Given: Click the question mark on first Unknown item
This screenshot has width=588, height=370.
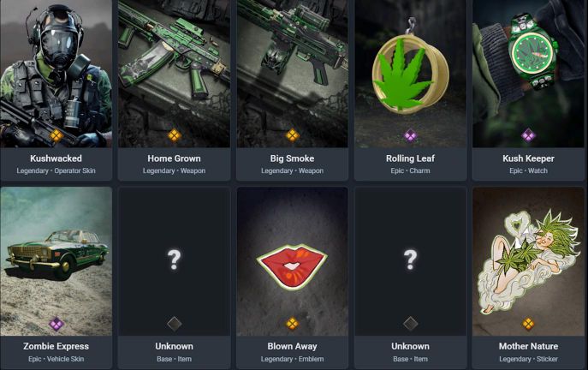Looking at the screenshot, I should point(174,260).
